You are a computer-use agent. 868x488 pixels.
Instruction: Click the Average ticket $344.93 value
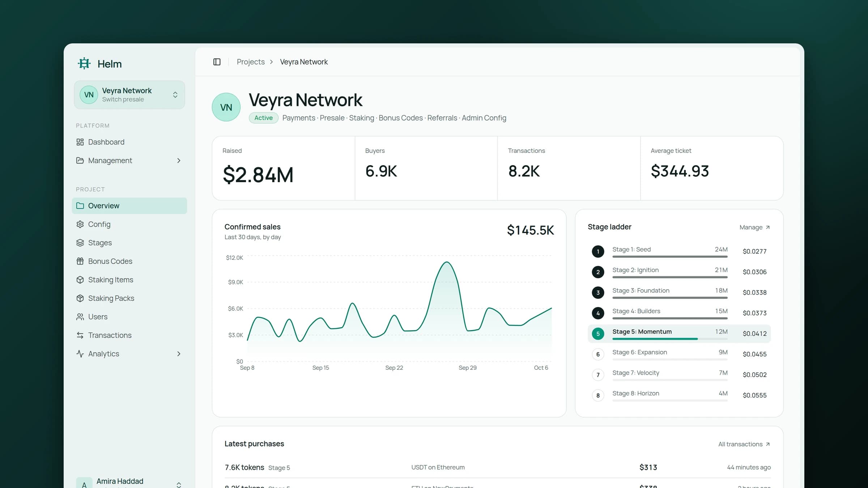(x=680, y=171)
